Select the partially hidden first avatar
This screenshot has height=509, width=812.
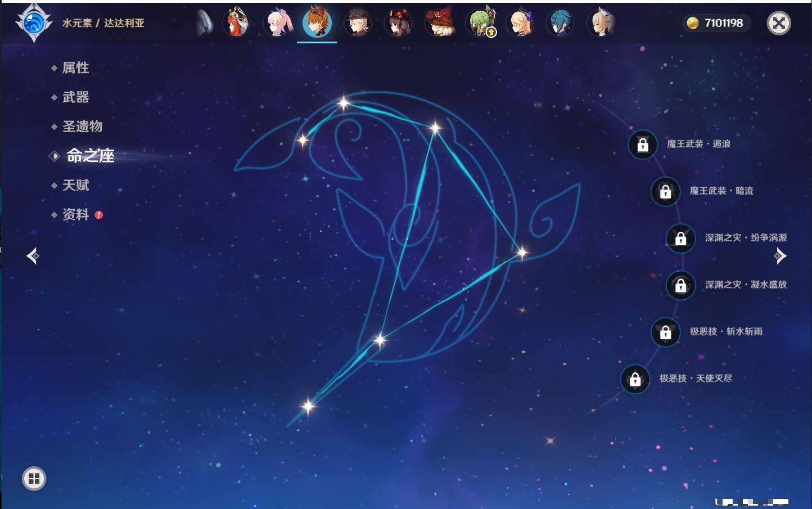(x=205, y=23)
